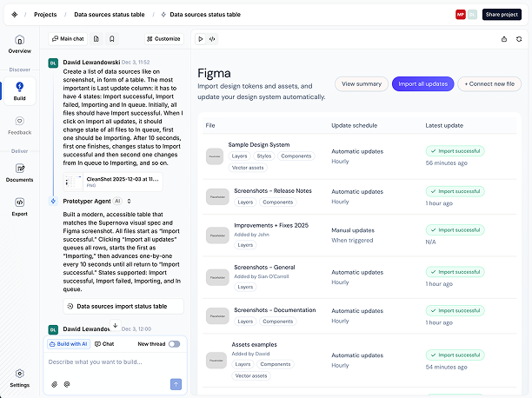Click the Import successful badge for Assets examples
The width and height of the screenshot is (532, 398).
[x=456, y=355]
